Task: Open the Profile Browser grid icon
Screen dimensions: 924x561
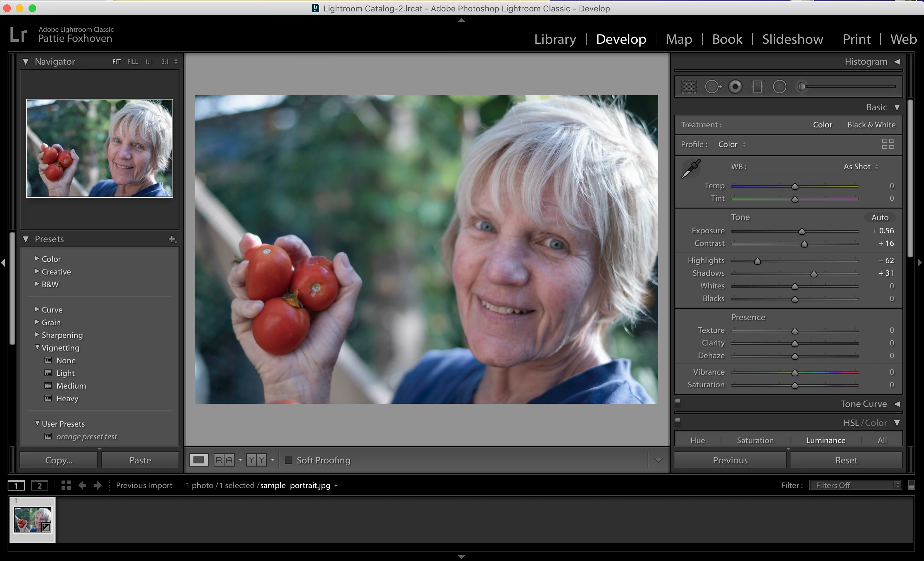Action: (888, 144)
